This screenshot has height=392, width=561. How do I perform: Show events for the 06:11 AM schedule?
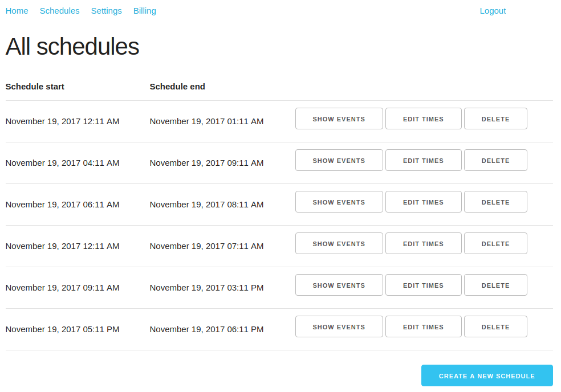pyautogui.click(x=339, y=202)
